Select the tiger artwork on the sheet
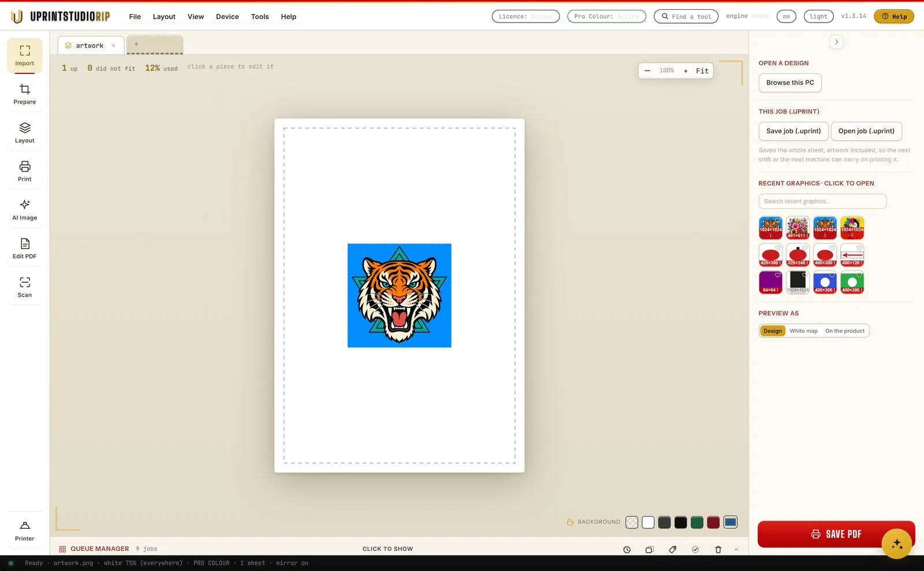The width and height of the screenshot is (924, 571). pyautogui.click(x=399, y=295)
